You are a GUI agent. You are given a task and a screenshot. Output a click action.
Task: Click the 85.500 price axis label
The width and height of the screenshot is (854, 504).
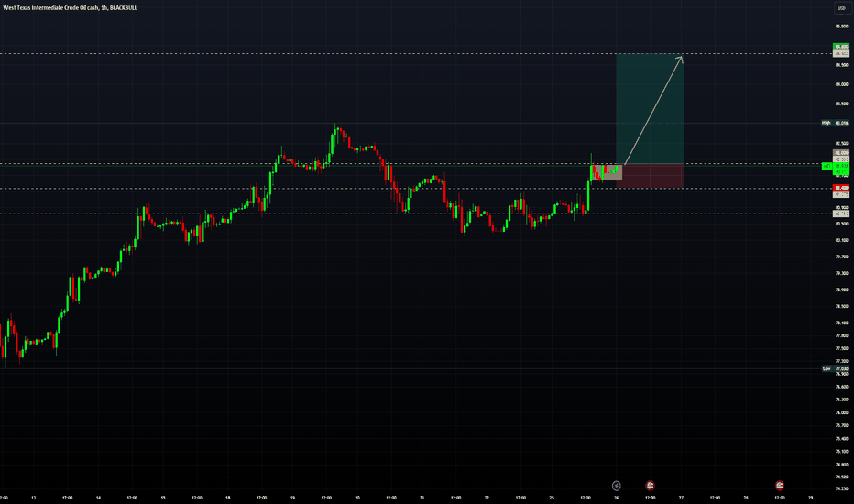pos(841,27)
